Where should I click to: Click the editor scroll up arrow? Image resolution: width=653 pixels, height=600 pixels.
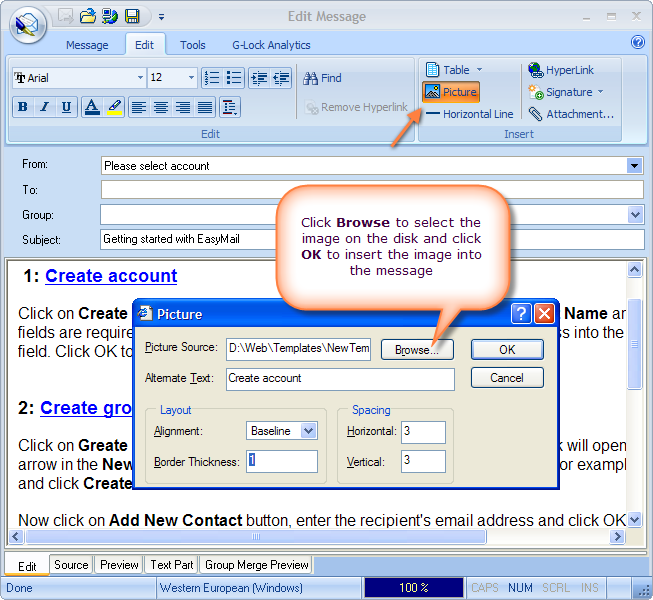pos(634,270)
